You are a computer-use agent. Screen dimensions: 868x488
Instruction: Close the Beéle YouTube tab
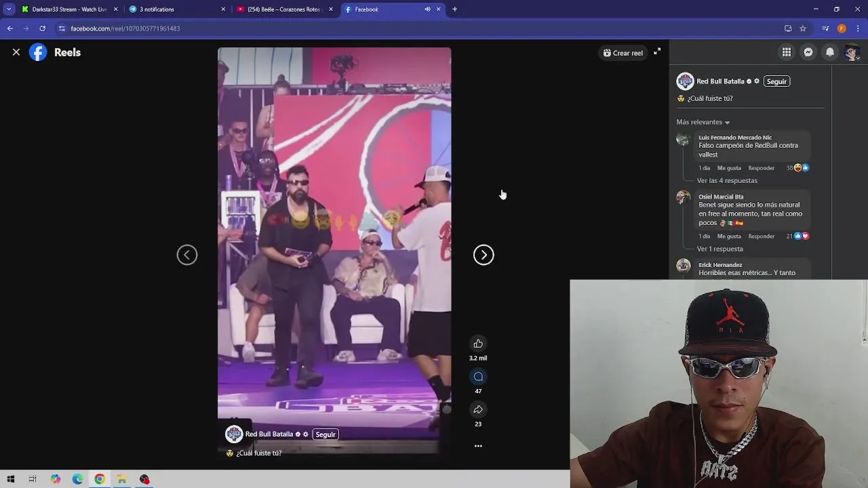331,9
